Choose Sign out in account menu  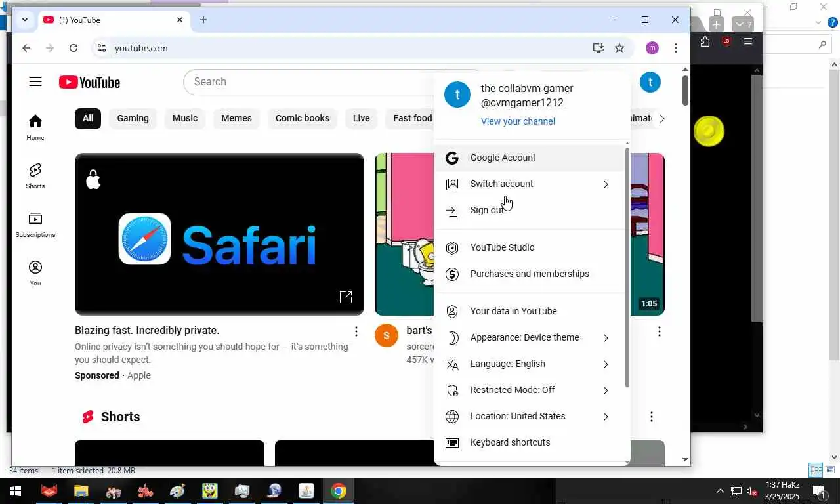pos(529,210)
